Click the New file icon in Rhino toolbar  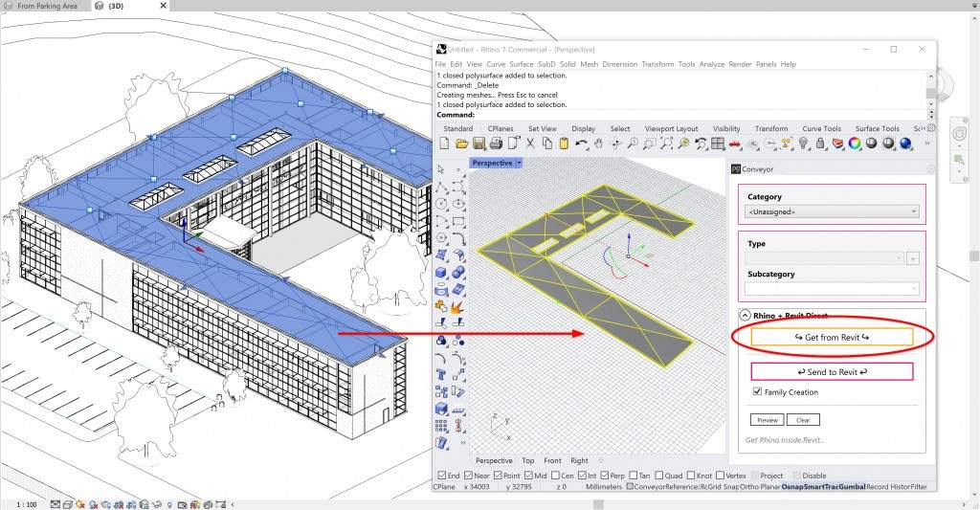tap(444, 144)
